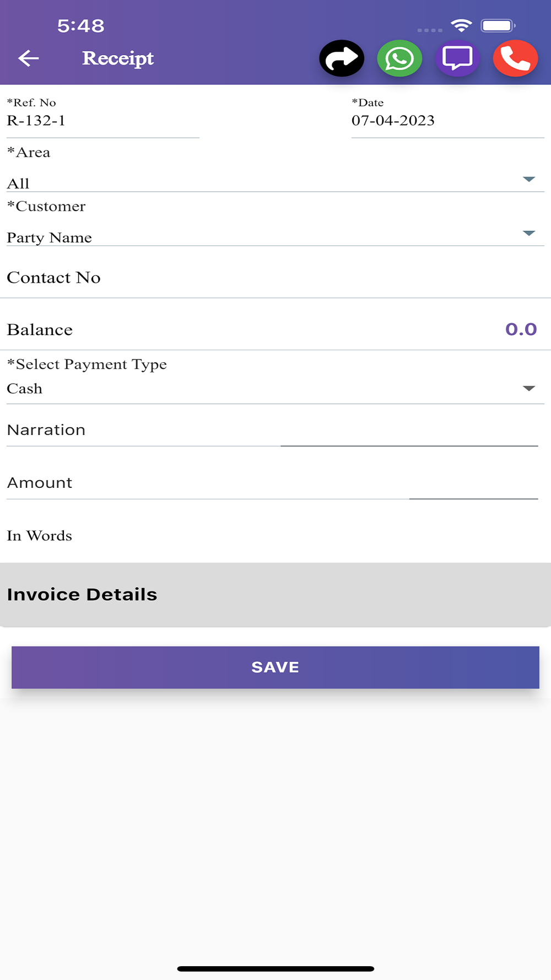Tap the Balance value 0.0
The image size is (551, 980).
pyautogui.click(x=521, y=329)
